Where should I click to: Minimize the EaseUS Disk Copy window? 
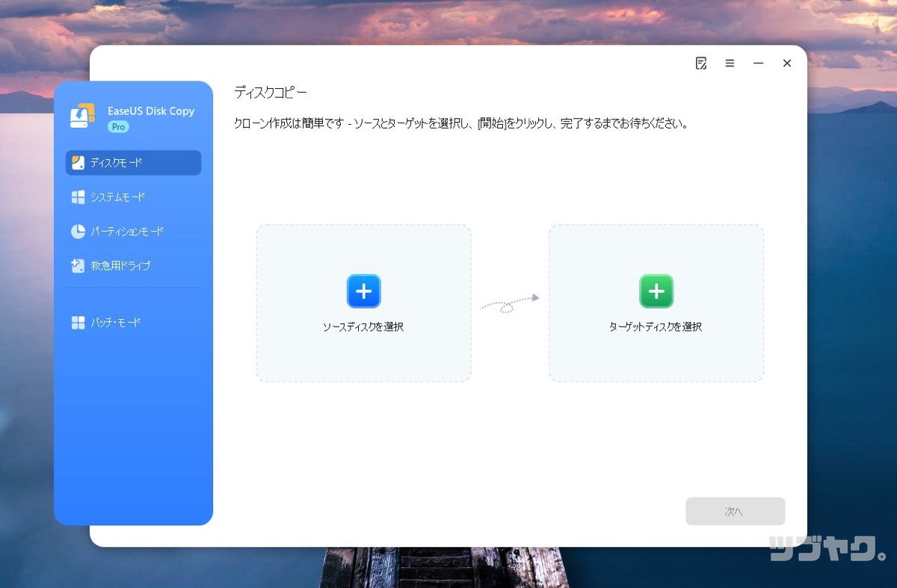tap(758, 64)
